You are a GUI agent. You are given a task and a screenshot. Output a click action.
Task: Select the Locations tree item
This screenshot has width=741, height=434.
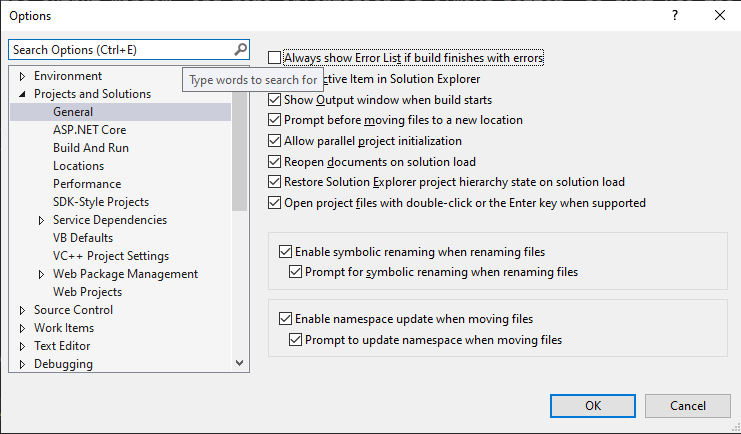click(78, 166)
